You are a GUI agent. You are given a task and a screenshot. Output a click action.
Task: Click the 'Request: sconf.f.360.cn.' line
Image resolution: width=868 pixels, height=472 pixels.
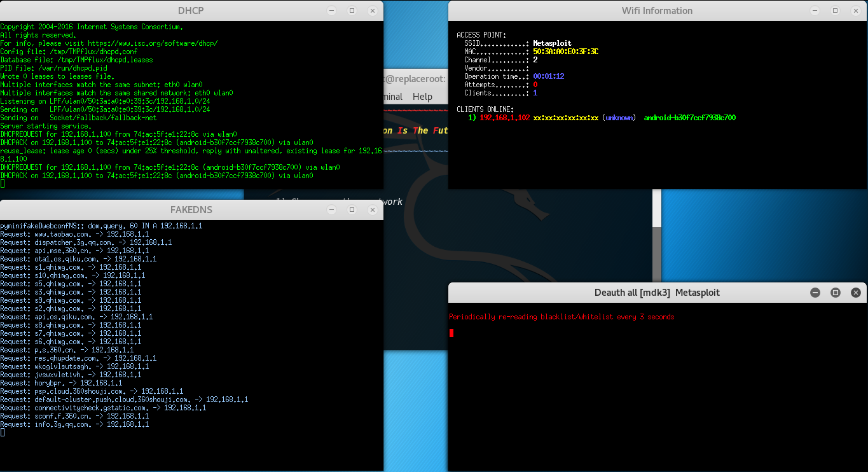point(74,416)
